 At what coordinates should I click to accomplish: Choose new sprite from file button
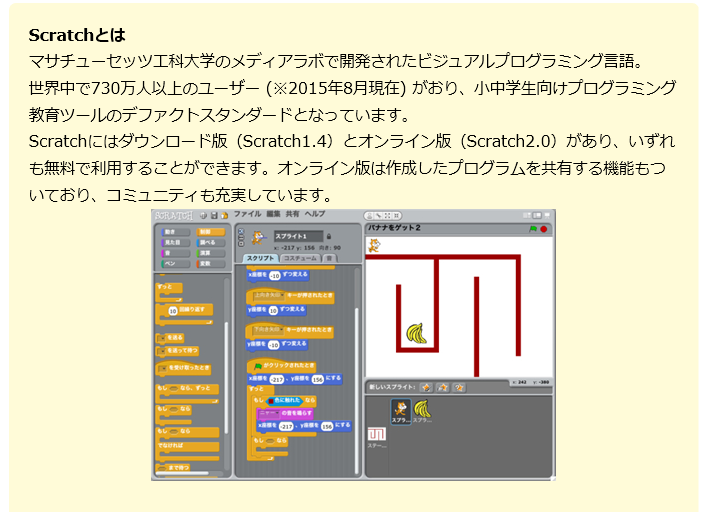tap(443, 387)
